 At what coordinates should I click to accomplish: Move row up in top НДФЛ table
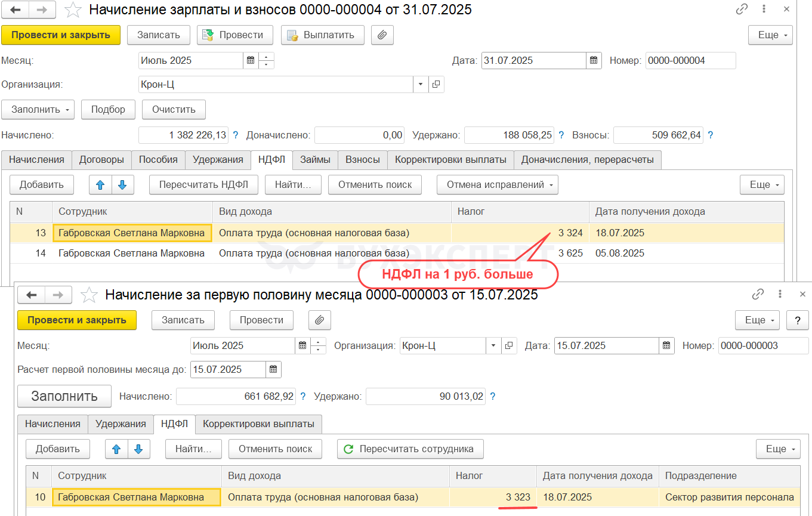(x=100, y=185)
